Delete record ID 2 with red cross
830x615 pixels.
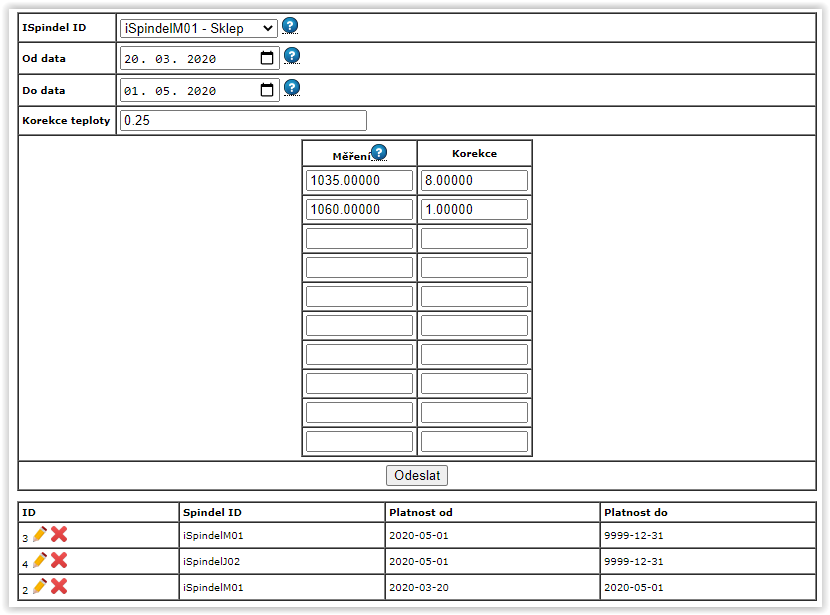59,586
